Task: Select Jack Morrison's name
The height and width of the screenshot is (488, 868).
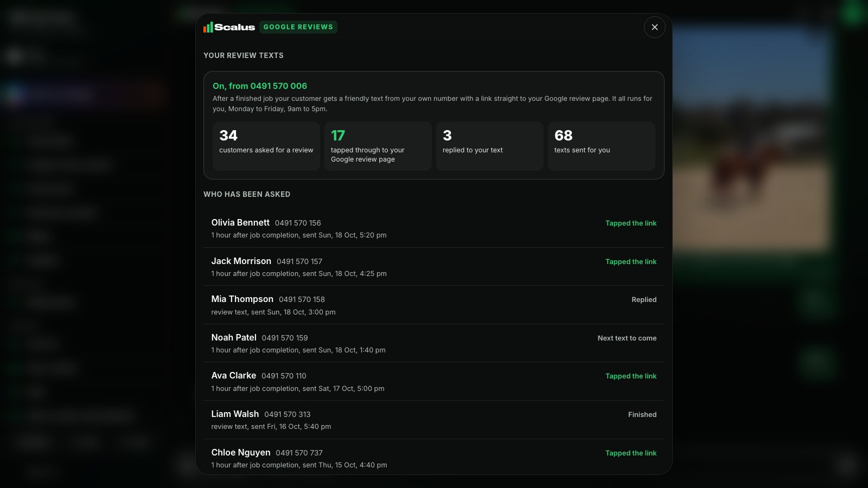Action: pos(241,261)
